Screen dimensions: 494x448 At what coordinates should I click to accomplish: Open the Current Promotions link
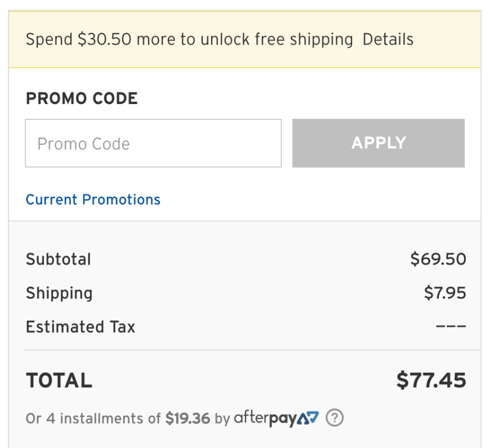click(x=93, y=200)
